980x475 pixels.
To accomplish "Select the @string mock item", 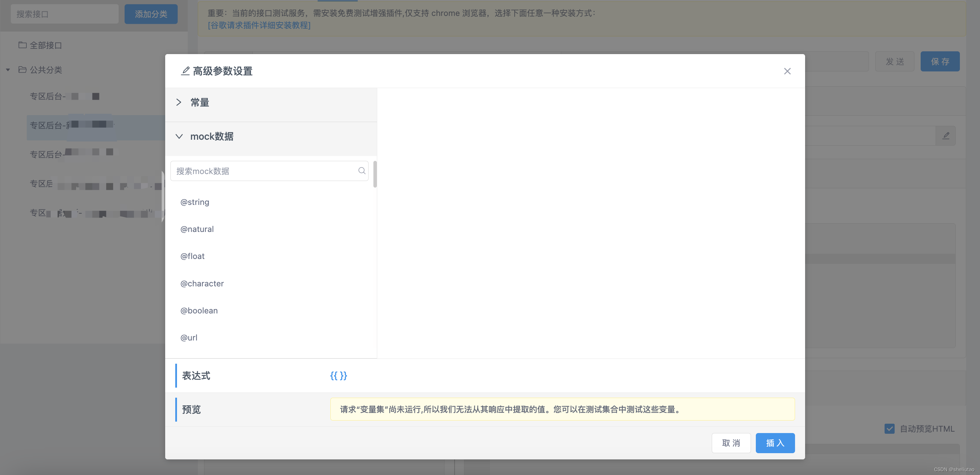I will coord(195,202).
